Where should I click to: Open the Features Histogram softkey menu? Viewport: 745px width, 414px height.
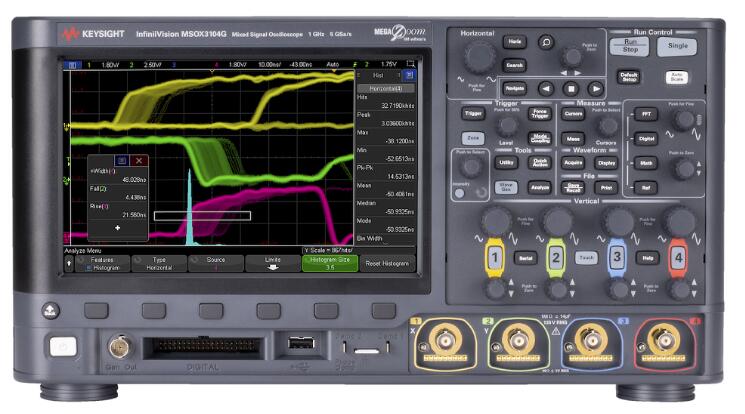tap(102, 263)
